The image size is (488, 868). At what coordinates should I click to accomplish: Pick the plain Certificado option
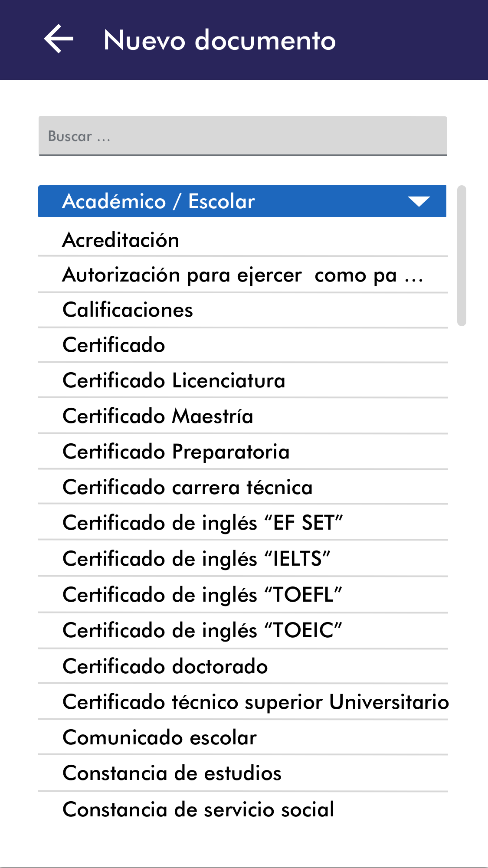click(x=114, y=345)
